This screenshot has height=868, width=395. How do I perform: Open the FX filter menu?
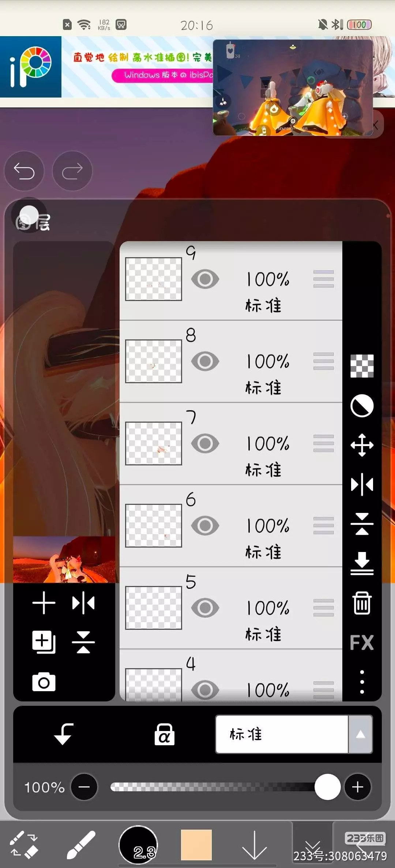(x=362, y=642)
